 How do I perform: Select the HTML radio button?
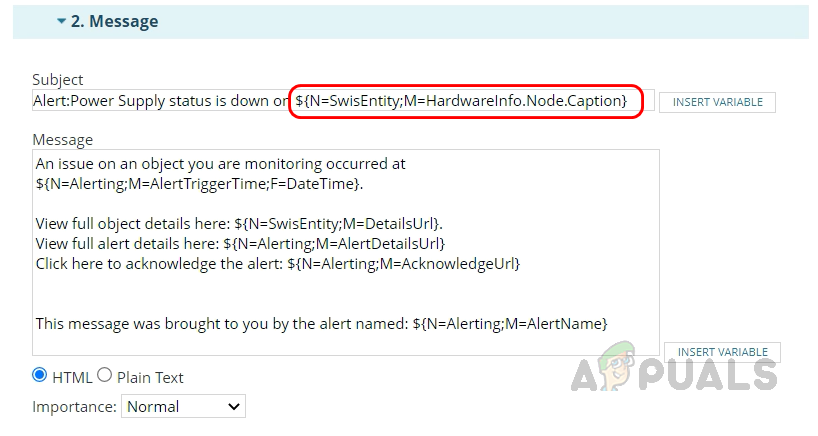click(40, 375)
